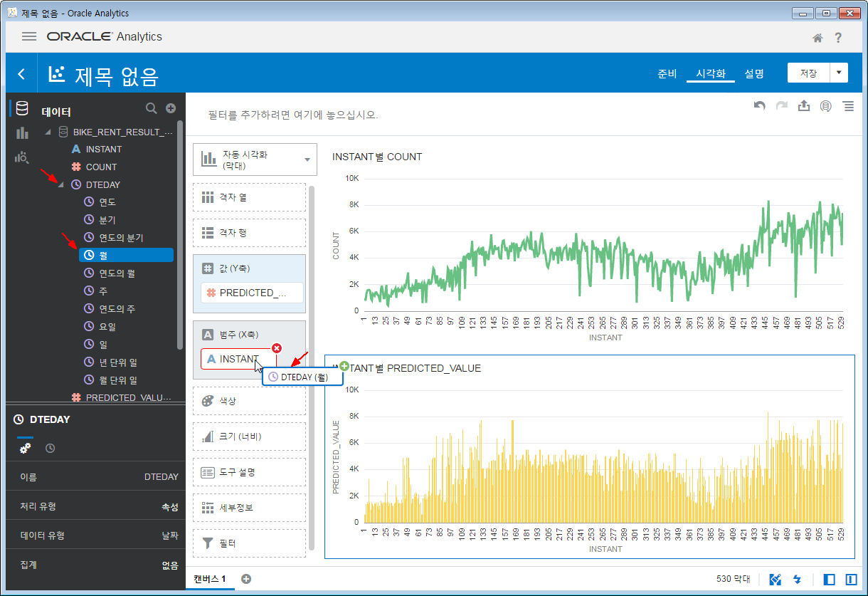Open the 자동 시각화 chart type dropdown
The width and height of the screenshot is (868, 596).
click(x=255, y=159)
